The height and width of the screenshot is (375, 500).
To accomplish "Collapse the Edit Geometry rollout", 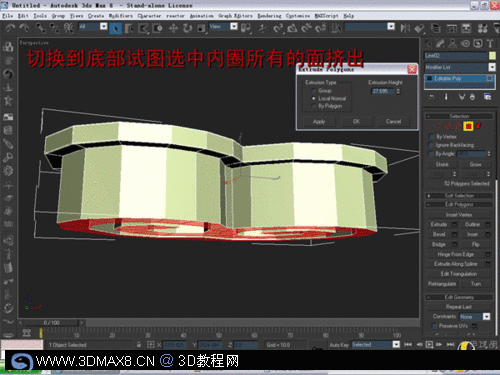I will pos(459,297).
